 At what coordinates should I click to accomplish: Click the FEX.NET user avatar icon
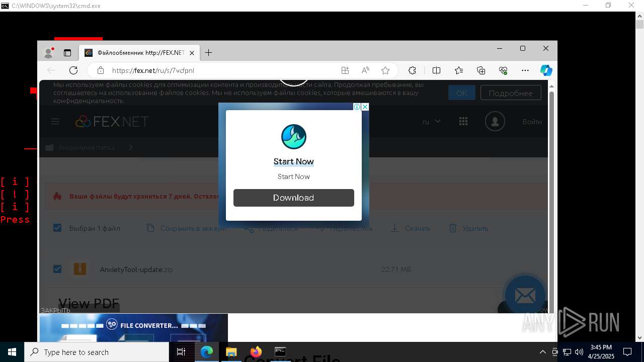click(x=495, y=121)
